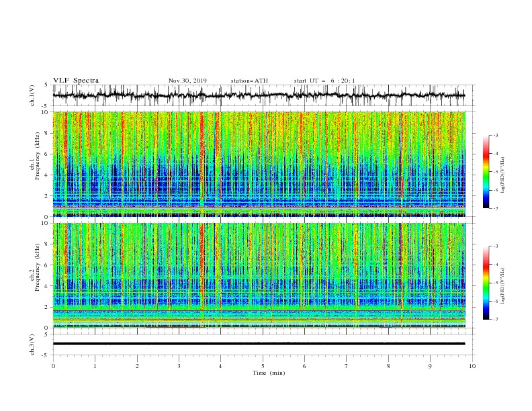Click the "station=ATH" header label
532x411 pixels.
[x=249, y=81]
